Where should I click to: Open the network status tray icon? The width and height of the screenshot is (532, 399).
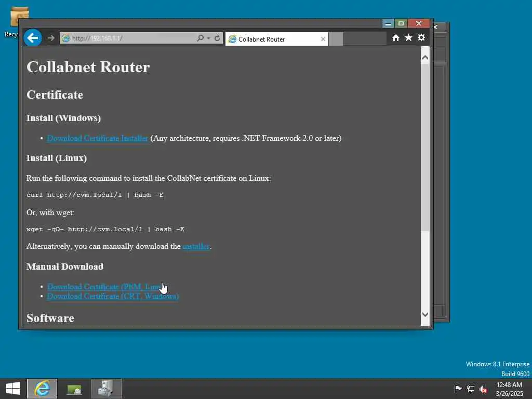point(471,389)
